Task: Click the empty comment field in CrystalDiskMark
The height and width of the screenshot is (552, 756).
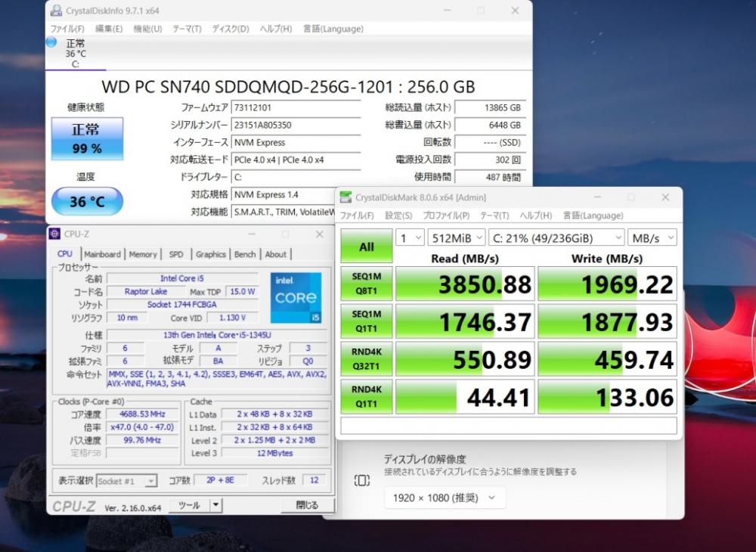Action: 509,426
